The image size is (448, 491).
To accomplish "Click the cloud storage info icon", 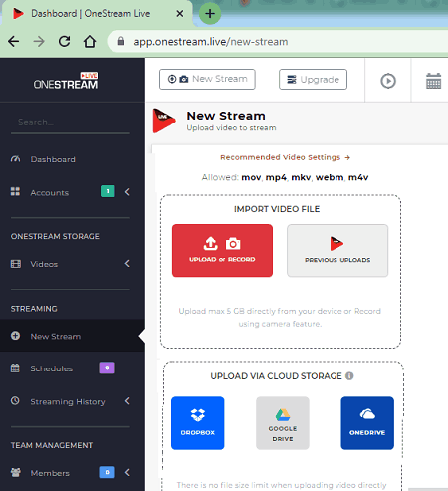I will click(x=349, y=376).
